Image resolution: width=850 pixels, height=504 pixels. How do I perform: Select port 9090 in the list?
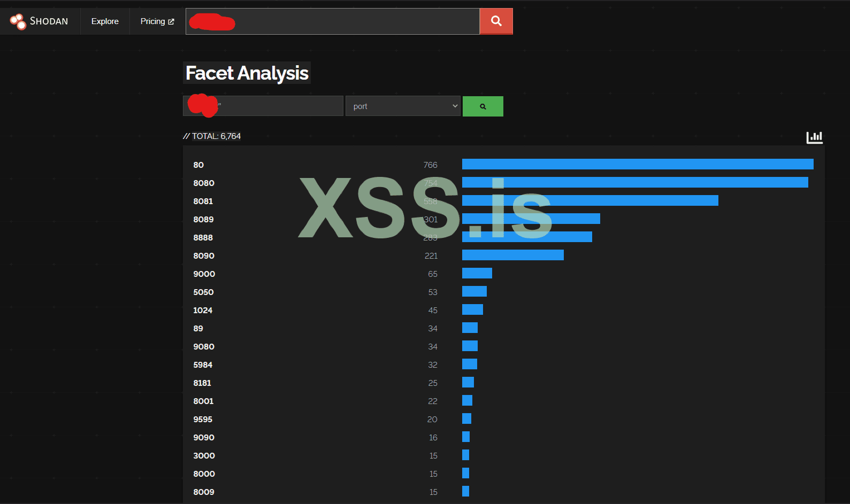click(204, 437)
